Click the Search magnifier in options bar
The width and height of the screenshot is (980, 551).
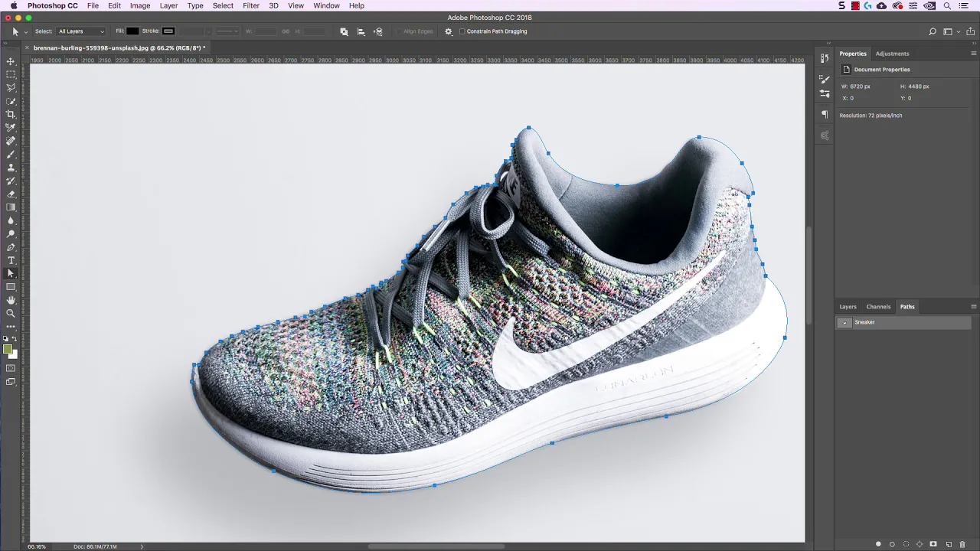coord(932,31)
